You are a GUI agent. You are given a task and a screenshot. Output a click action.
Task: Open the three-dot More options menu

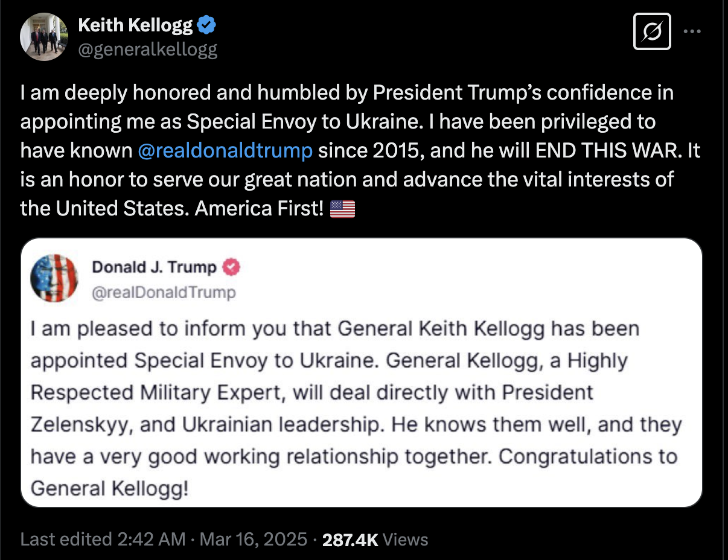(692, 31)
